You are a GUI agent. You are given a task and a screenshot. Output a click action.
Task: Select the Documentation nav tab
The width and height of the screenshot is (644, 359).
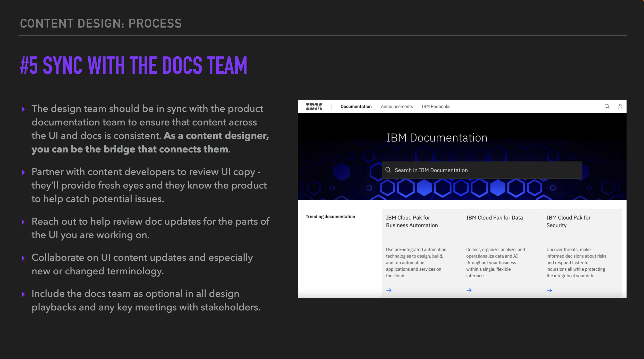pos(356,106)
